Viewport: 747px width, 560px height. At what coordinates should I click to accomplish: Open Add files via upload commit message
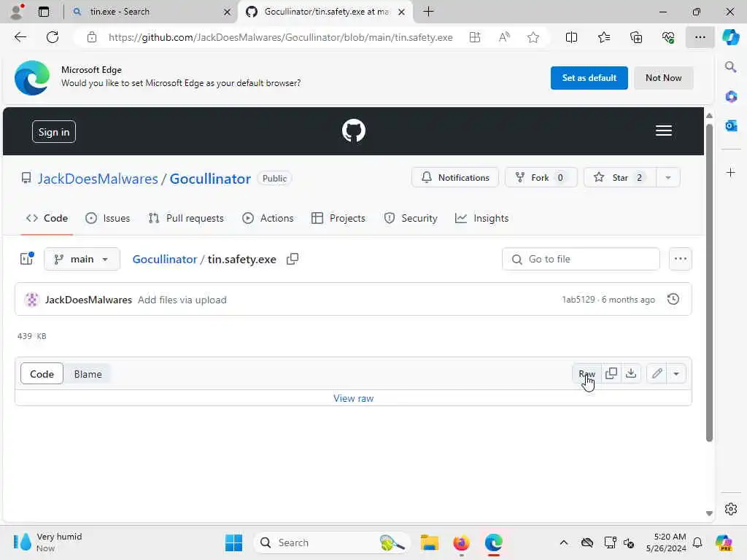click(x=182, y=300)
